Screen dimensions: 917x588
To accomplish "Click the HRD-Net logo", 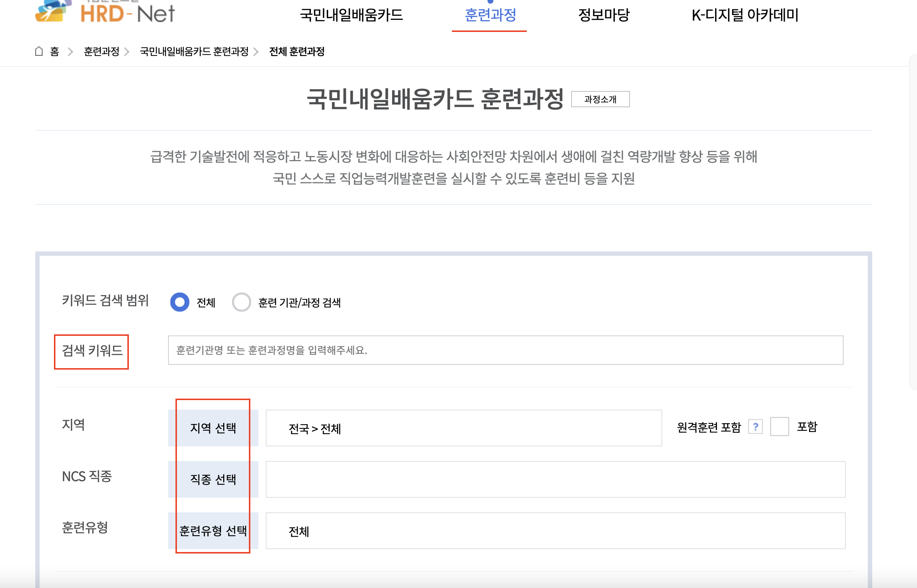I will click(105, 12).
